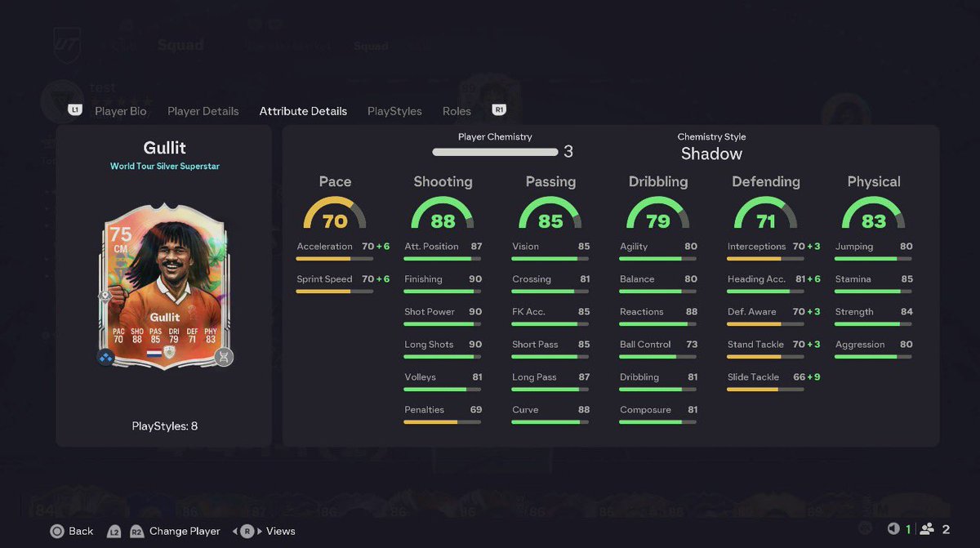Image resolution: width=980 pixels, height=548 pixels.
Task: Click the Back circle button icon
Action: (x=57, y=531)
